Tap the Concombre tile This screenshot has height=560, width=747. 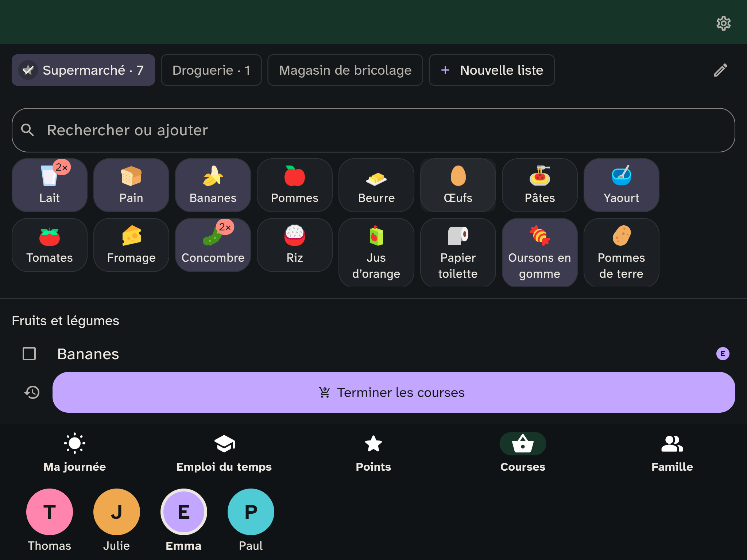tap(213, 245)
